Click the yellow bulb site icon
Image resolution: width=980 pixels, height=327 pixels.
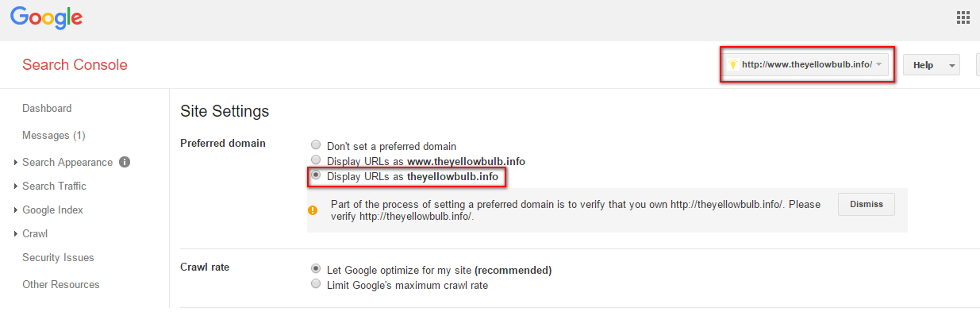click(733, 64)
